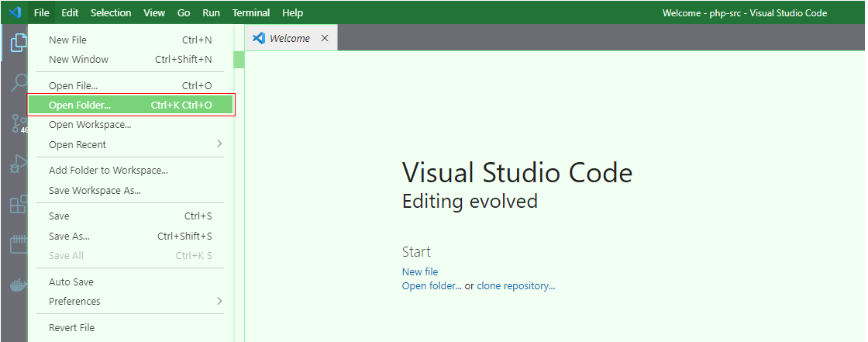
Task: Click the Open folder... link on Welcome page
Action: click(x=432, y=286)
